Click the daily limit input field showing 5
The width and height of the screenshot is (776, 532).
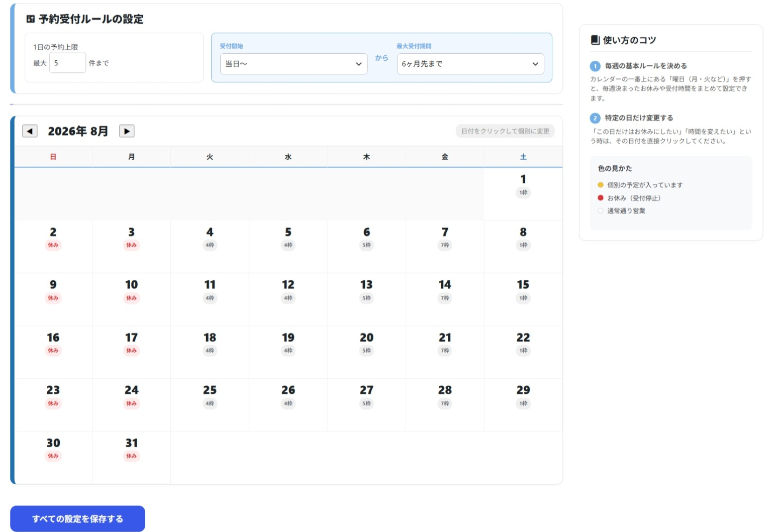67,63
